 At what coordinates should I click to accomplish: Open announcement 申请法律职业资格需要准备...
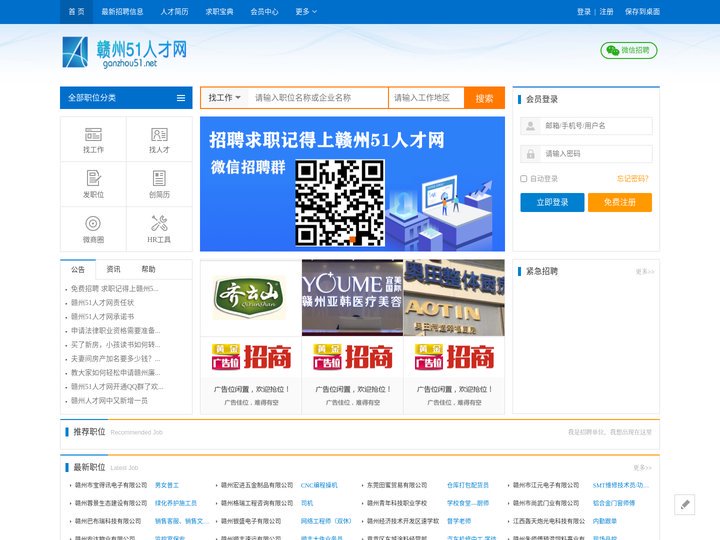115,331
